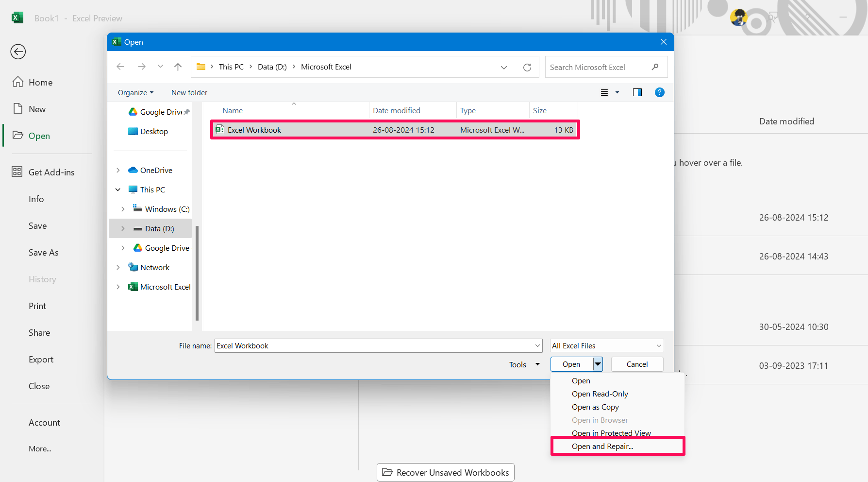Image resolution: width=868 pixels, height=482 pixels.
Task: Click Recover Unsaved Workbooks button
Action: pyautogui.click(x=445, y=472)
